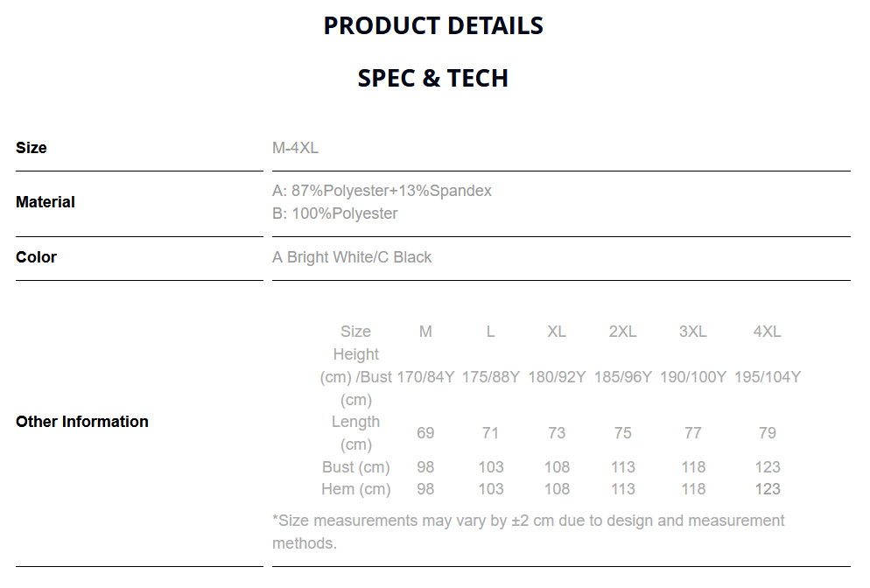Click the A Bright White/C Black value

pos(352,257)
